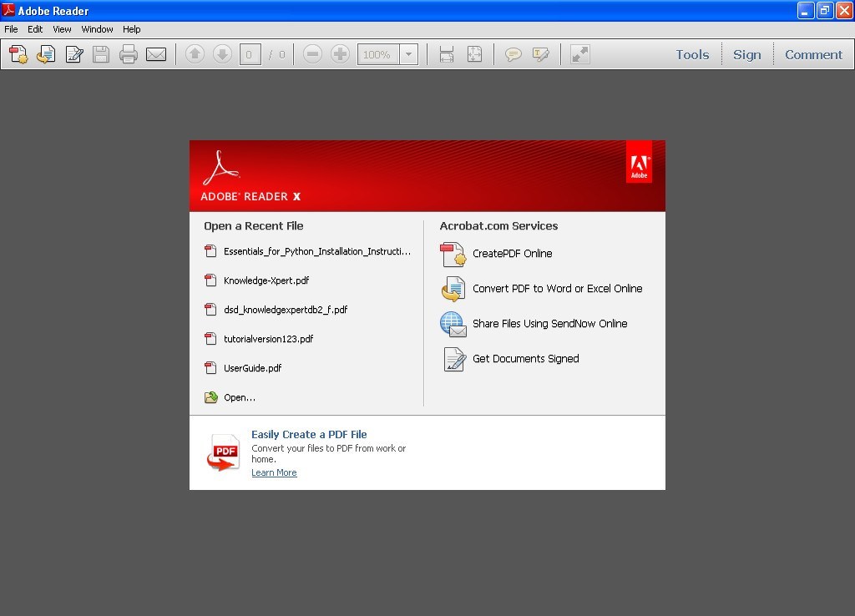Open the File menu
Image resolution: width=855 pixels, height=616 pixels.
tap(11, 29)
